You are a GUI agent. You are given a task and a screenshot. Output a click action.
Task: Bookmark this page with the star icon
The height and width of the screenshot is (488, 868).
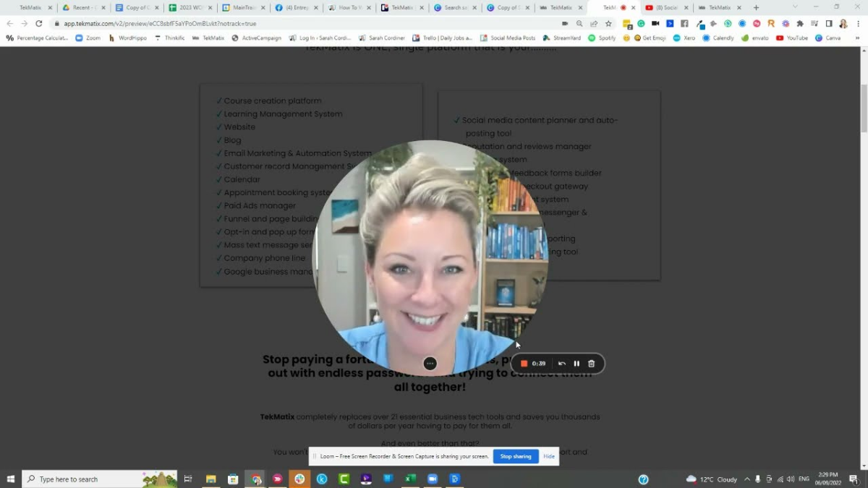608,23
